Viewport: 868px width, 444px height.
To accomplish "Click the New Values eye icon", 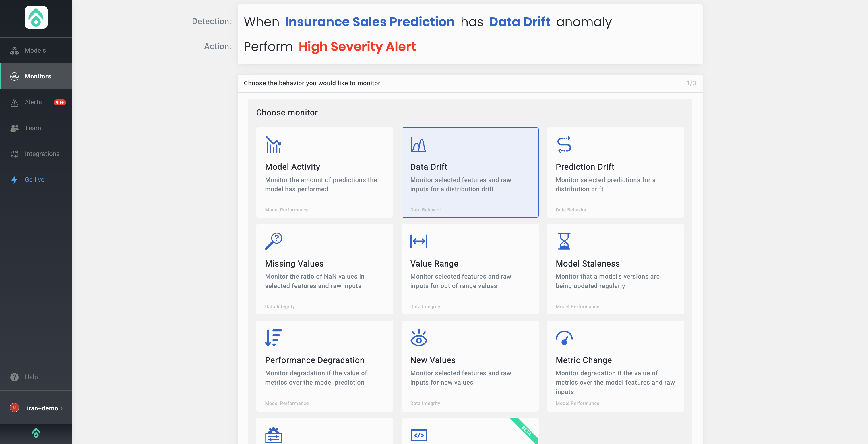I will [x=418, y=338].
